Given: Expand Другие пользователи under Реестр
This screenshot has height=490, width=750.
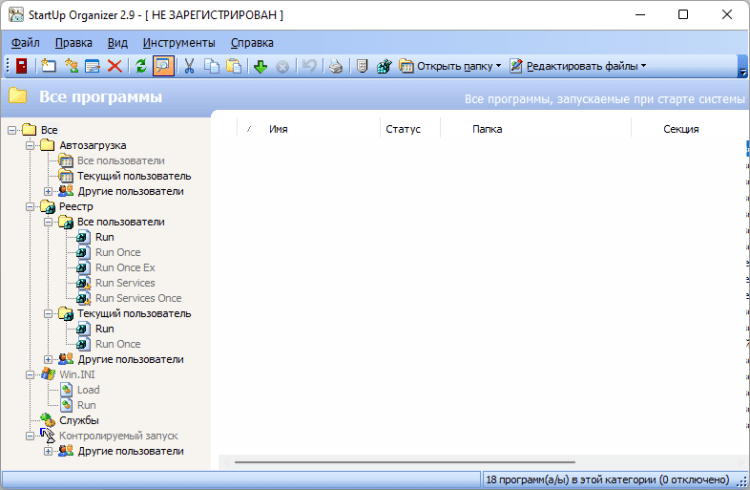Looking at the screenshot, I should coord(48,359).
